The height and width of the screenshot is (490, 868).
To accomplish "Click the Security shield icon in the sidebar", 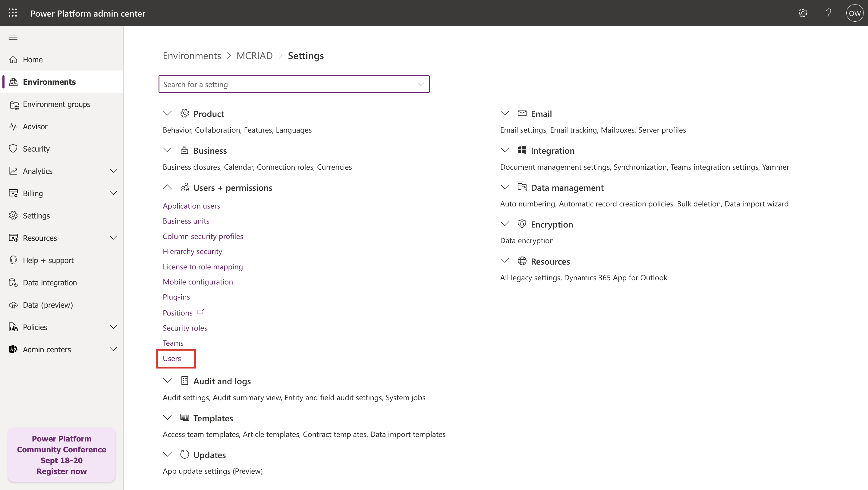I will (13, 149).
